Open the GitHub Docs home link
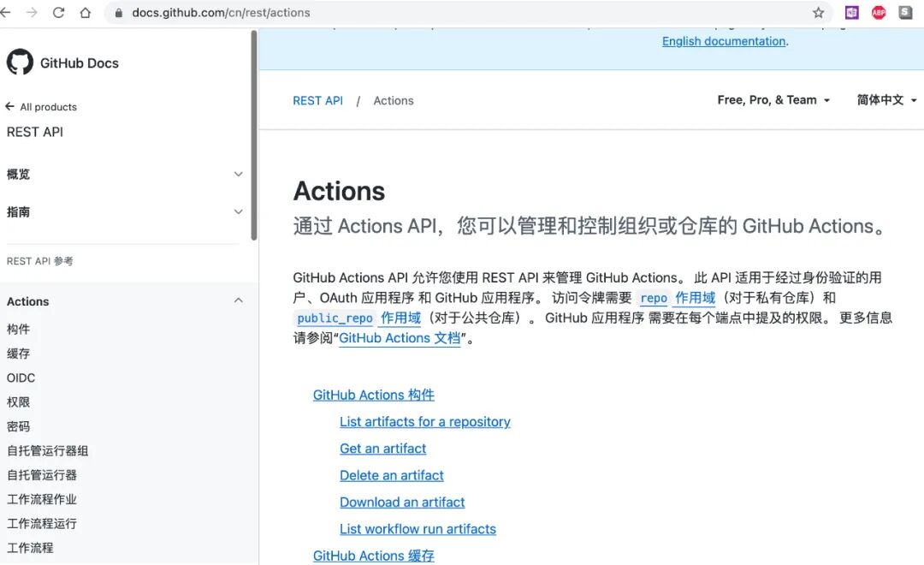Image resolution: width=924 pixels, height=565 pixels. tap(80, 62)
